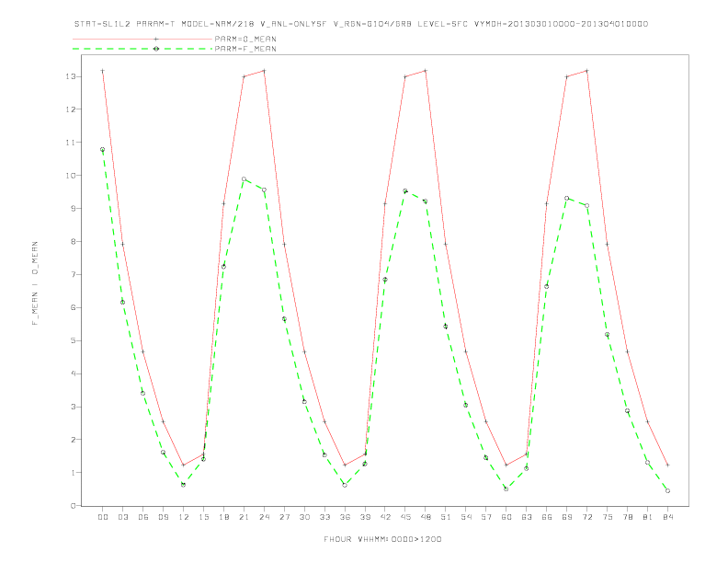Click red O_MEAN plus marker at hour 48
The width and height of the screenshot is (728, 563).
(426, 71)
